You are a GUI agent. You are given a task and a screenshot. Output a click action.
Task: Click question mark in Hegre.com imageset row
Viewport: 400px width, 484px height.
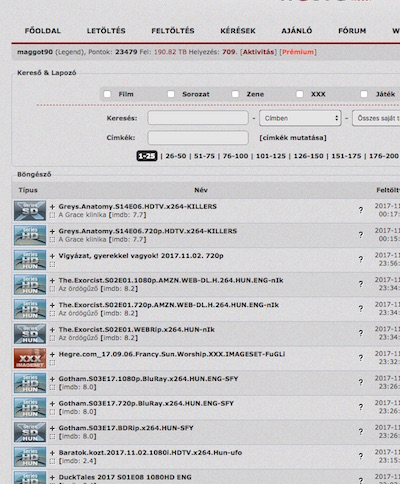pyautogui.click(x=361, y=358)
